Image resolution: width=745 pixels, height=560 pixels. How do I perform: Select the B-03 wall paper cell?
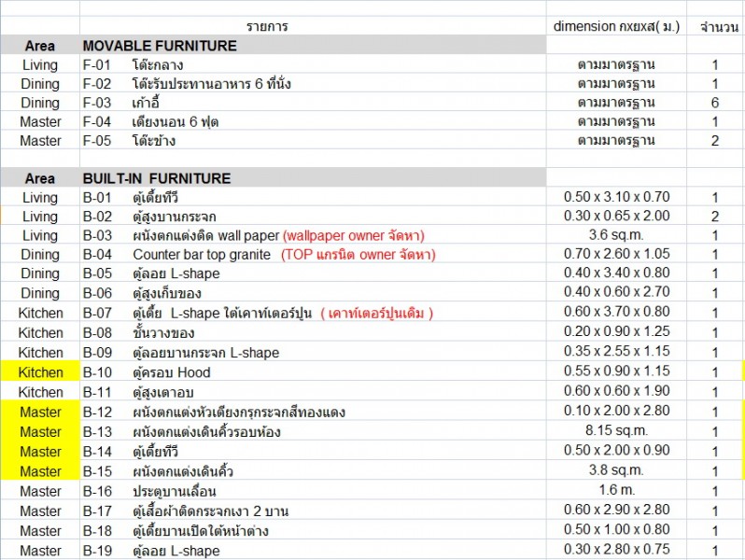(313, 235)
